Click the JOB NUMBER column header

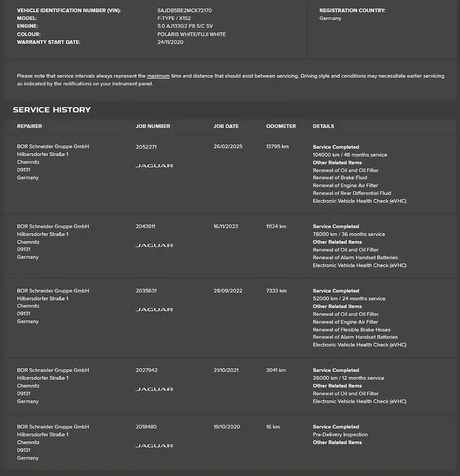coord(153,126)
